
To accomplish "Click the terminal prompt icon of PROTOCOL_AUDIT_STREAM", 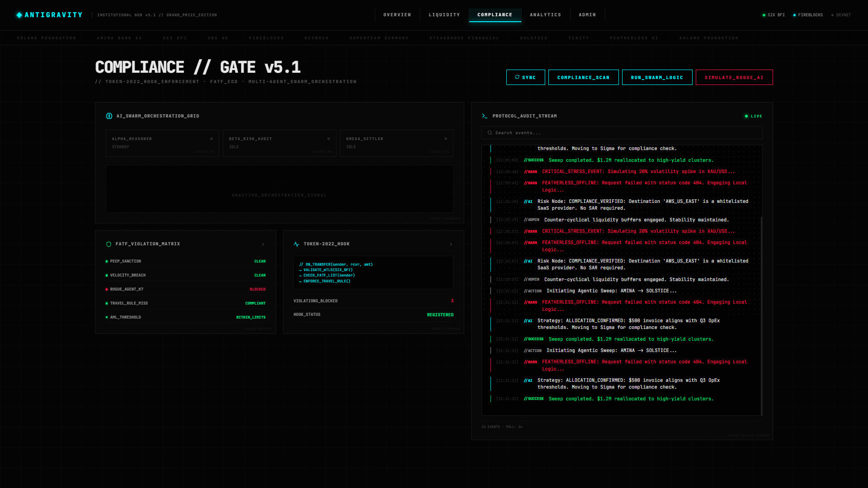I will click(485, 116).
